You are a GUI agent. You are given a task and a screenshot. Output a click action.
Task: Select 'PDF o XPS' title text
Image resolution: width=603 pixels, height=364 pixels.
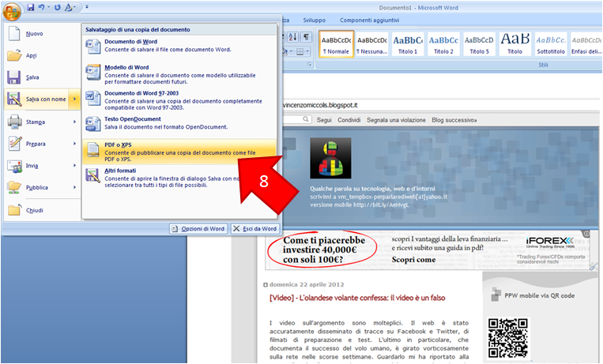click(x=118, y=144)
